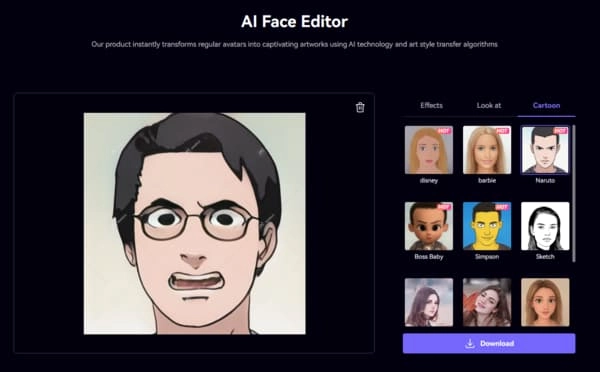Screen dimensions: 600x372
Task: Click the Simpson label text
Action: coord(487,256)
